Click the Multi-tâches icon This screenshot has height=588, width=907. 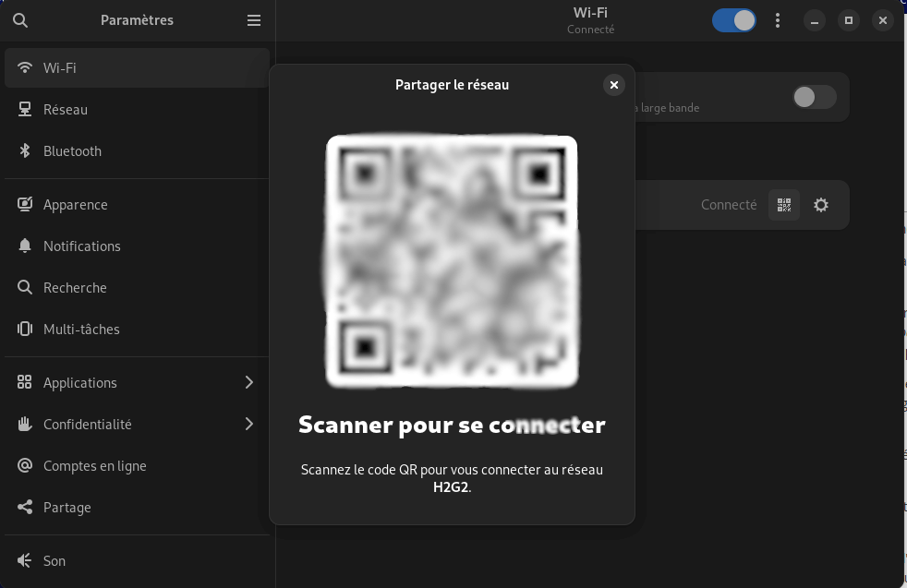click(x=24, y=329)
